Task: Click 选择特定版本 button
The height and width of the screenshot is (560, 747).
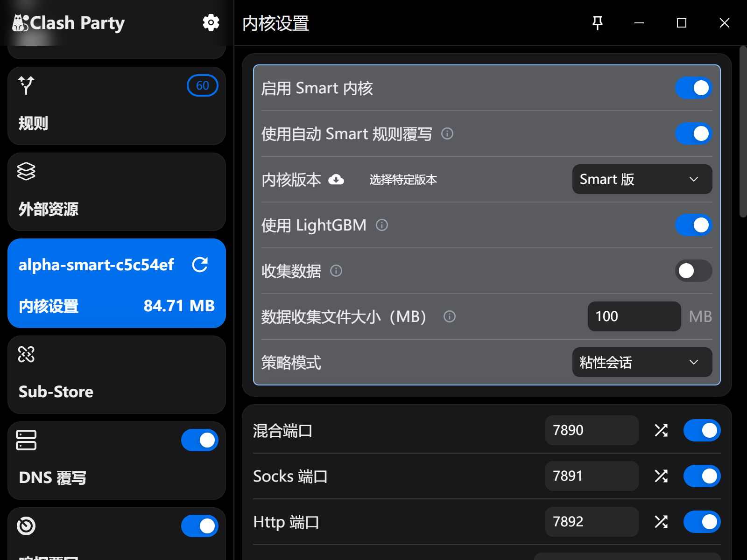Action: pyautogui.click(x=403, y=180)
